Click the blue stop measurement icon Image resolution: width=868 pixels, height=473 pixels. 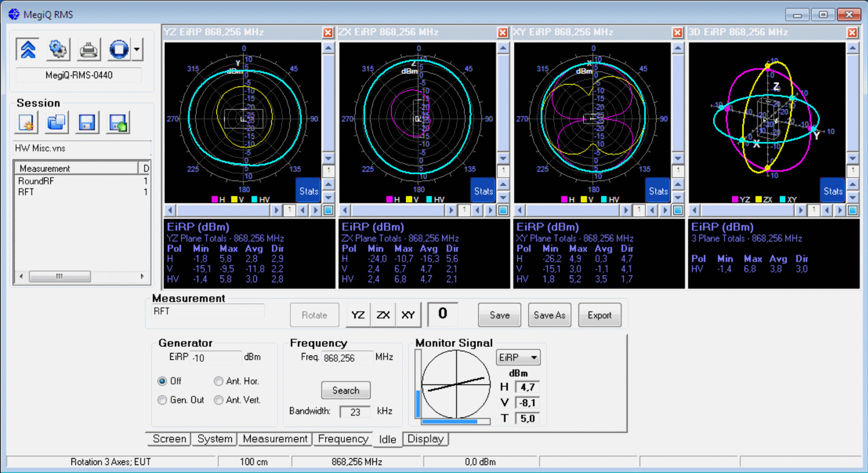(119, 49)
